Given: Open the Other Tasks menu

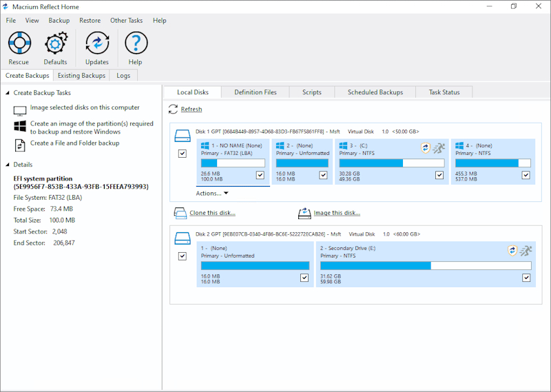Looking at the screenshot, I should point(127,21).
